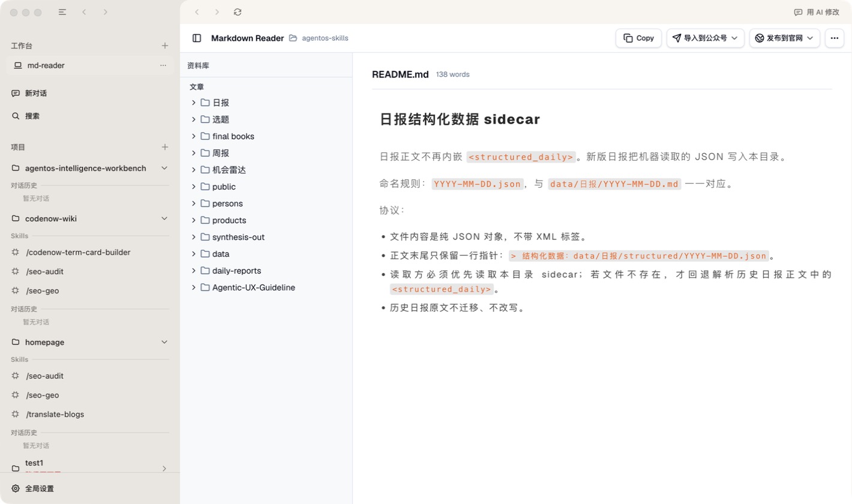Screen dimensions: 852x504
Task: Click the public folder icon
Action: tap(205, 187)
